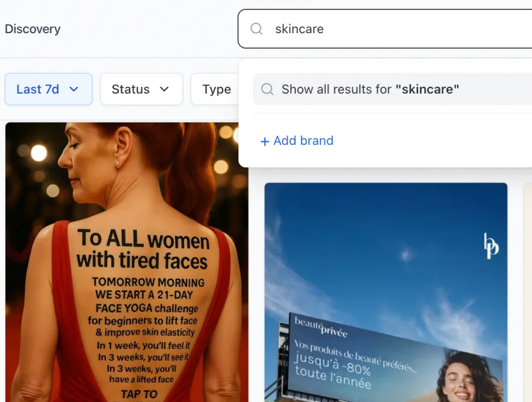Expand the Status filter dropdown
The height and width of the screenshot is (402, 532).
[x=142, y=89]
